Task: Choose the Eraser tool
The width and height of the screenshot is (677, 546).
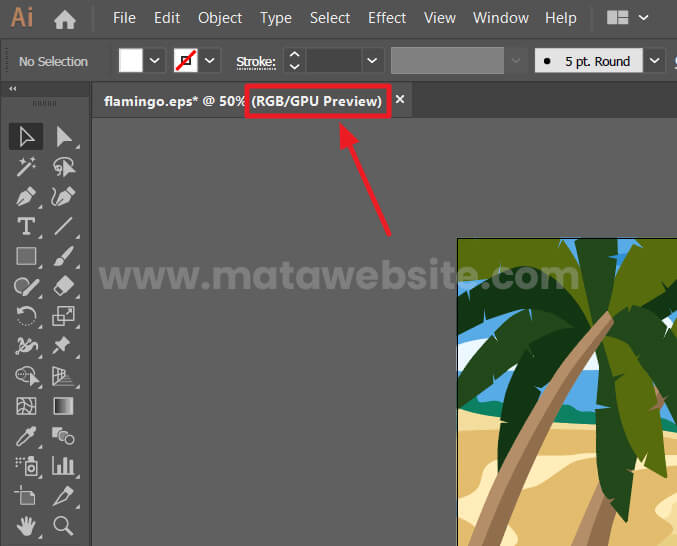Action: [x=63, y=287]
